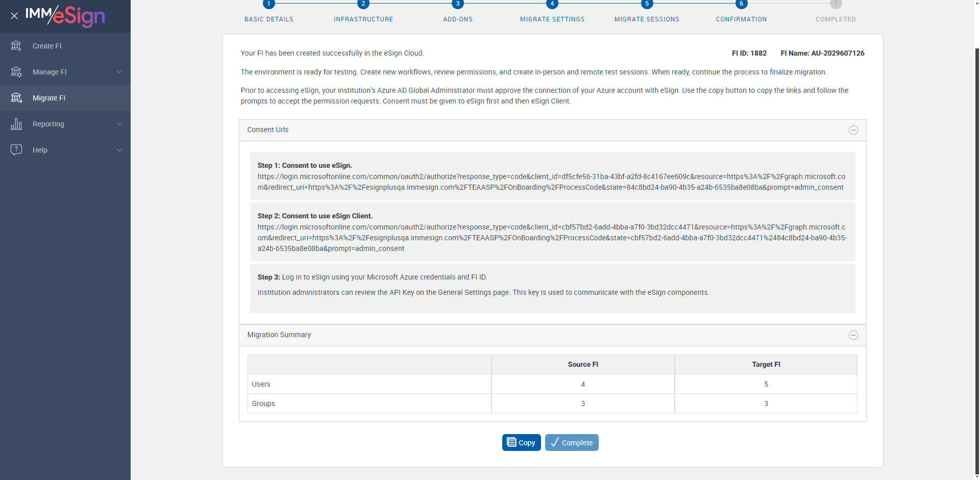The width and height of the screenshot is (980, 480).
Task: Switch to the Infrastructure step label
Action: tap(363, 19)
